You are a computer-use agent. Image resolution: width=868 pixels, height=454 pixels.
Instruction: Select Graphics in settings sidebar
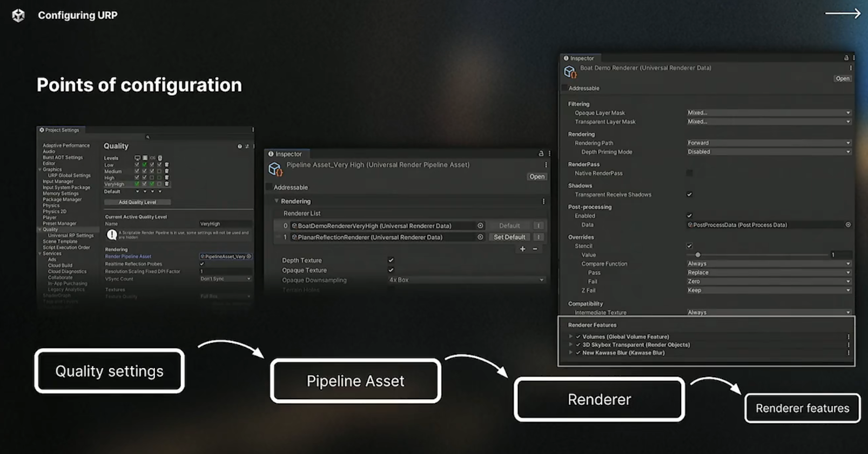52,170
